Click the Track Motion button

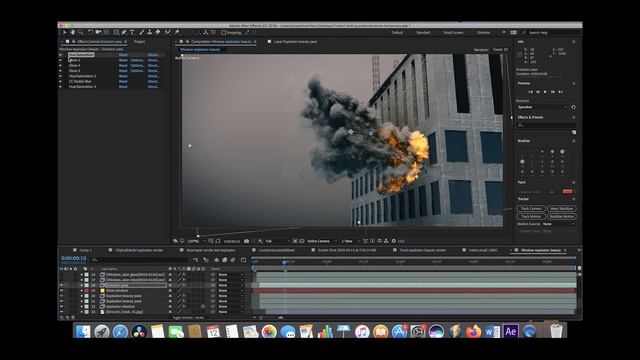point(531,216)
